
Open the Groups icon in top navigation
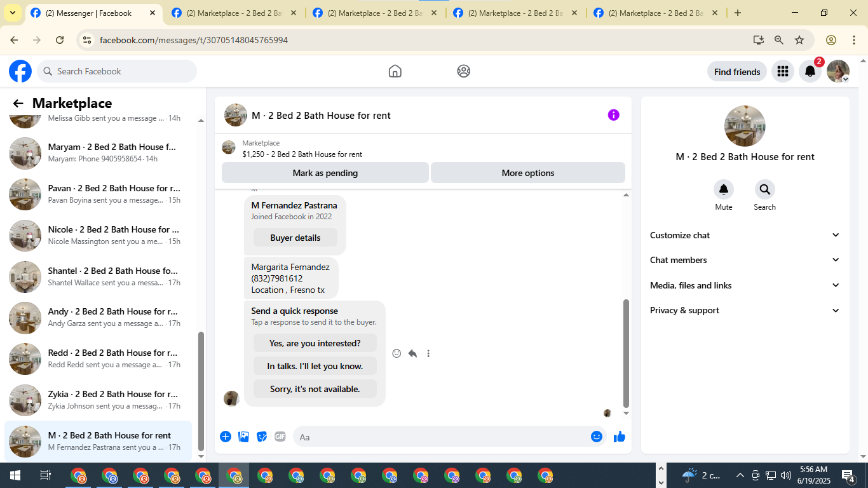[x=464, y=71]
